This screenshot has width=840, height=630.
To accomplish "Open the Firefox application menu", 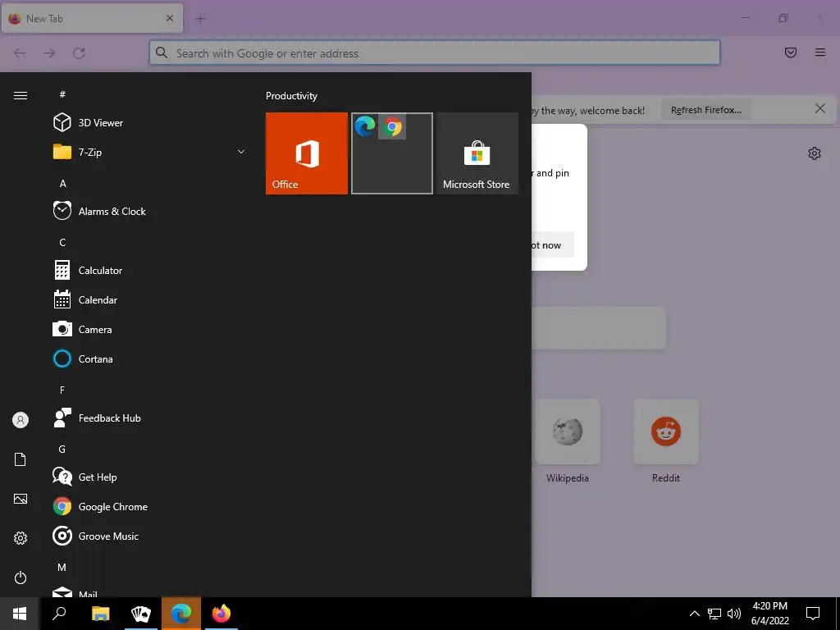I will click(820, 52).
